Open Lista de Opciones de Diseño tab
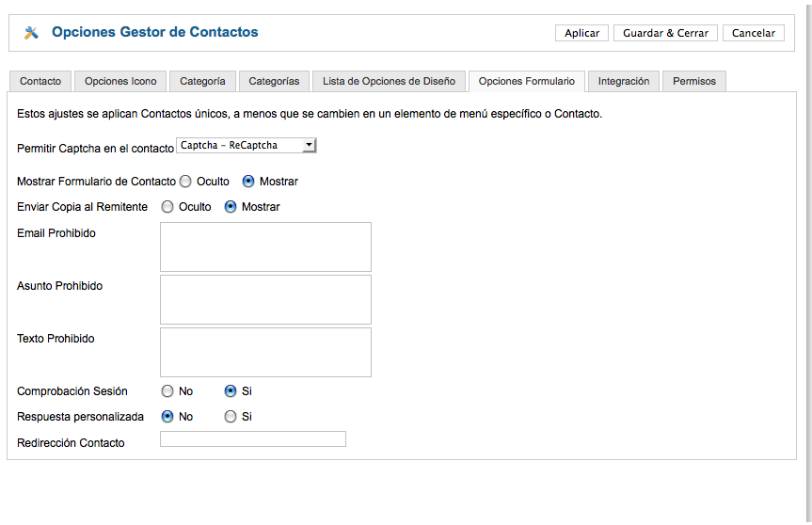The height and width of the screenshot is (525, 812). click(x=389, y=81)
